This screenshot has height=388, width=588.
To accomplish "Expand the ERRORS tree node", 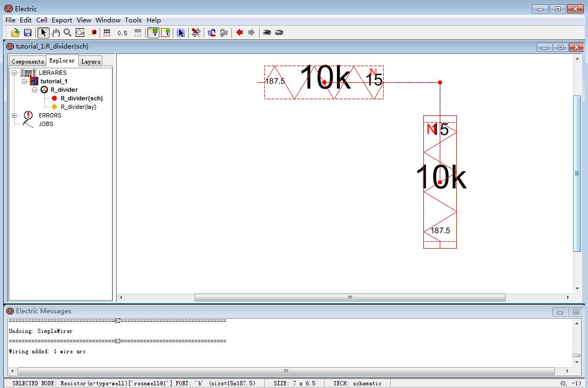I will click(14, 115).
